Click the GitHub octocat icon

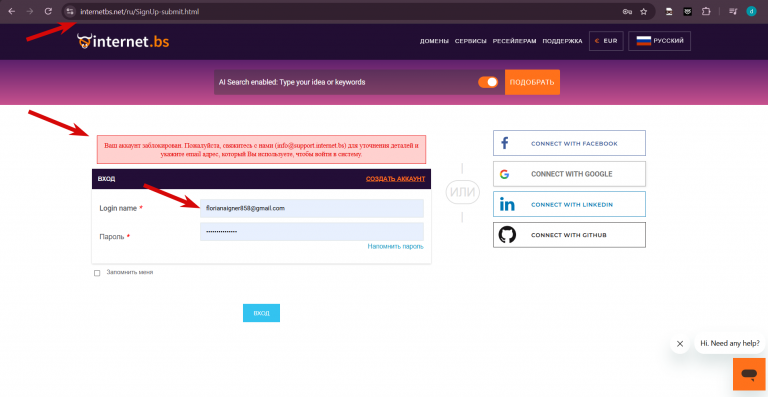tap(507, 235)
